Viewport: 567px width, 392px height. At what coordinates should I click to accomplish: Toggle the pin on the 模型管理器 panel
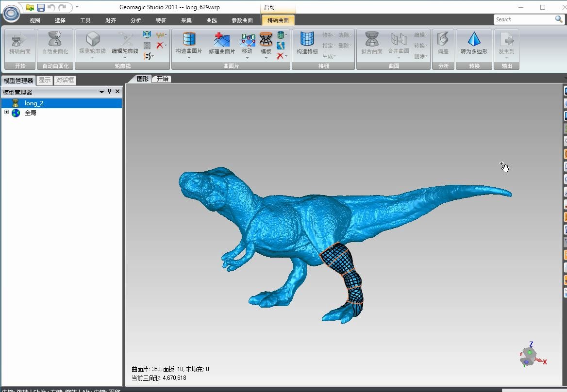(109, 91)
